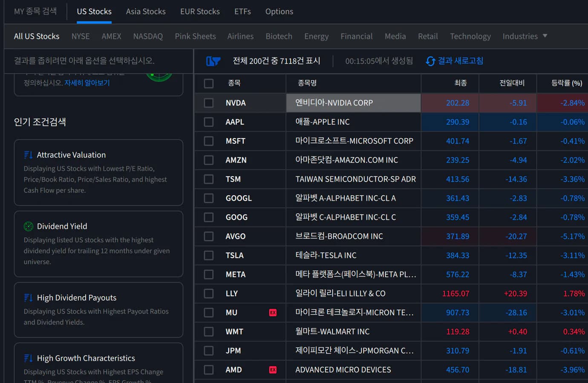Choose the High Growth Characteristics screener card

pos(98,363)
